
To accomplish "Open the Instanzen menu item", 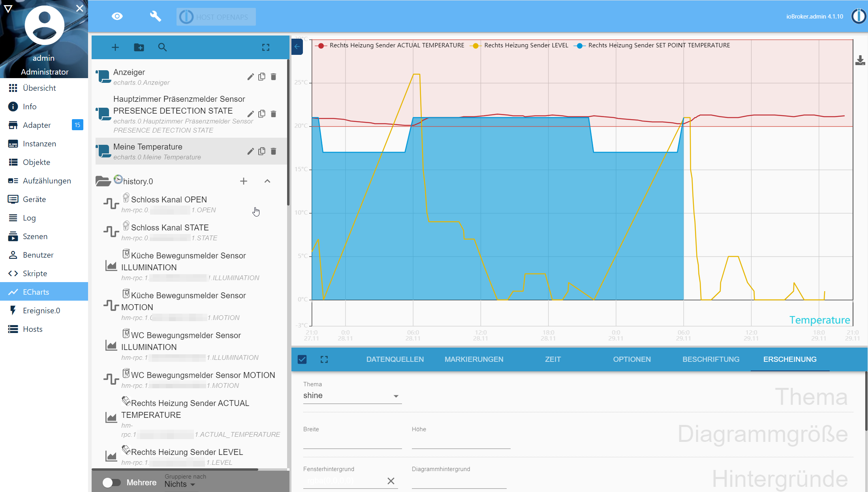I will point(39,144).
